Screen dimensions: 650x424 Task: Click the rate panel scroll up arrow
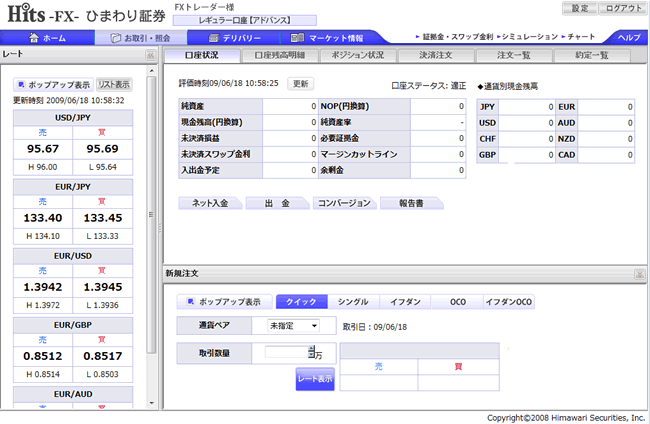(151, 71)
